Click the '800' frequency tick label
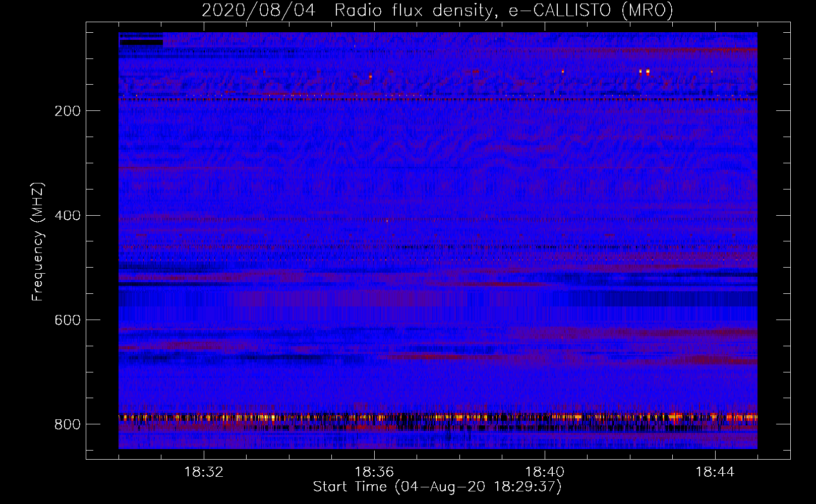This screenshot has width=816, height=504. coord(68,424)
